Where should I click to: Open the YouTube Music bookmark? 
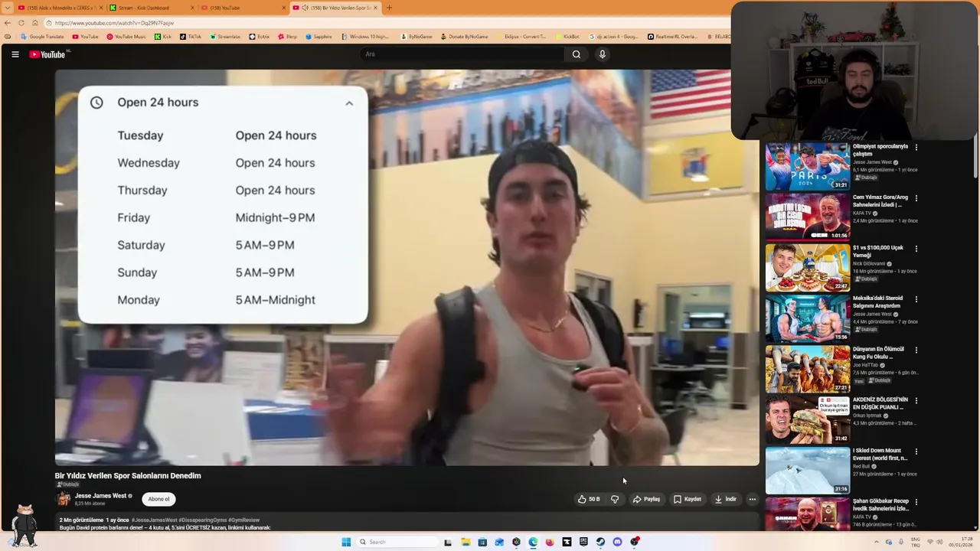(126, 37)
